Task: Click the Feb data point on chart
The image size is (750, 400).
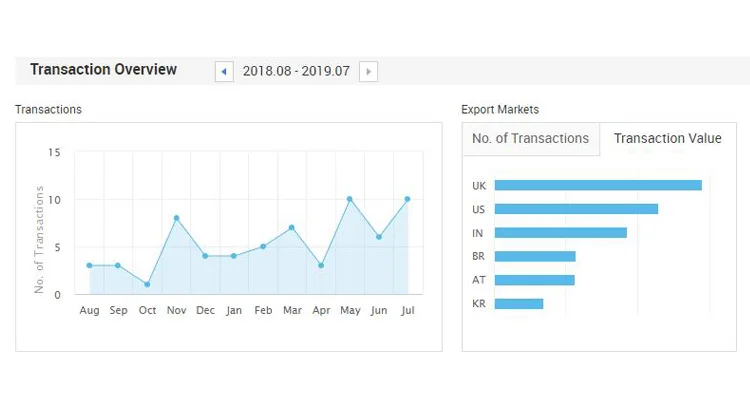Action: pos(263,246)
